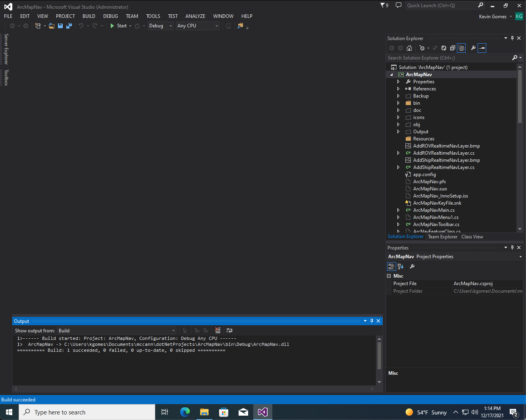Screen dimensions: 526x420
Task: Click the Alphabetical sort icon in Properties
Action: [x=401, y=267]
